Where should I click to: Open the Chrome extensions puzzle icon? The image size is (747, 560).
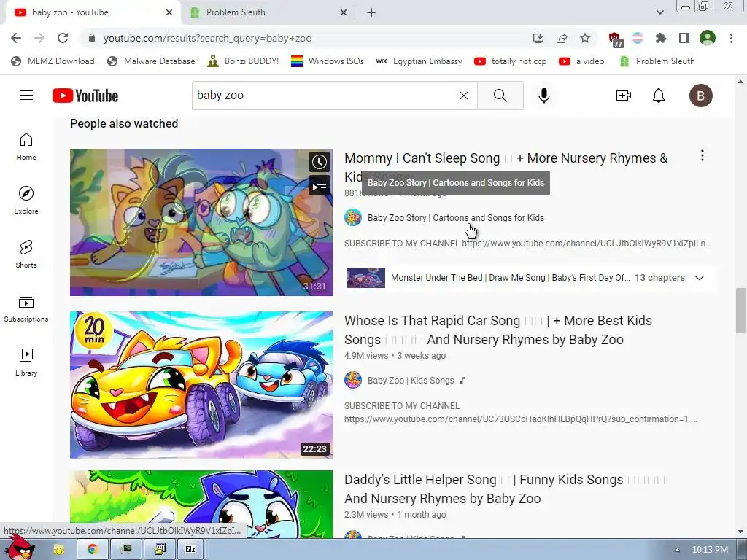(x=660, y=38)
